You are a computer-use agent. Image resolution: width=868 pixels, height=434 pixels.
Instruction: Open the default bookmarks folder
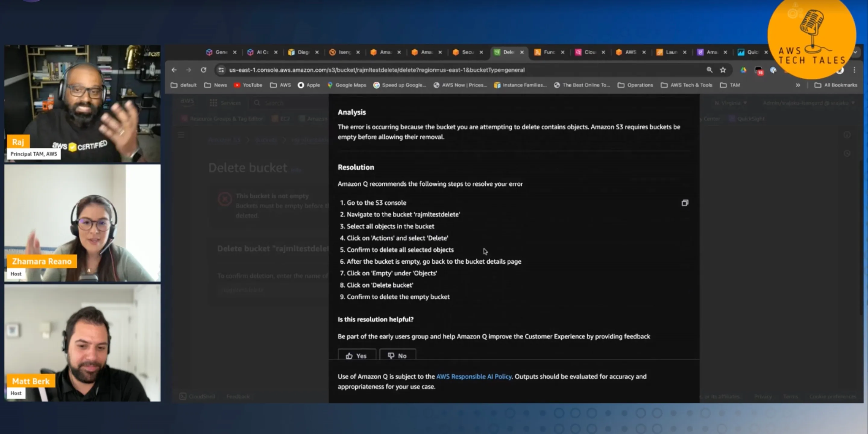point(184,85)
